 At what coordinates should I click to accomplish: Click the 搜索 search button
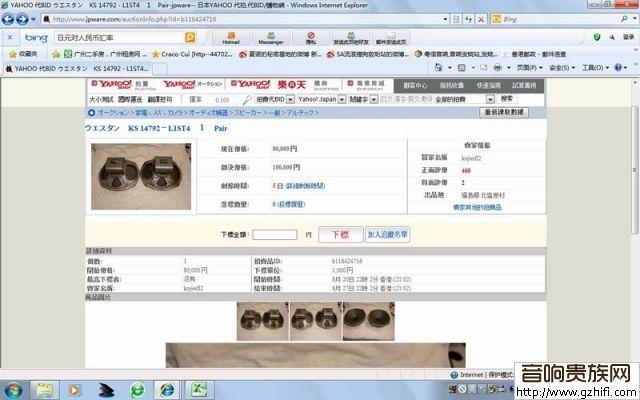coord(507,99)
